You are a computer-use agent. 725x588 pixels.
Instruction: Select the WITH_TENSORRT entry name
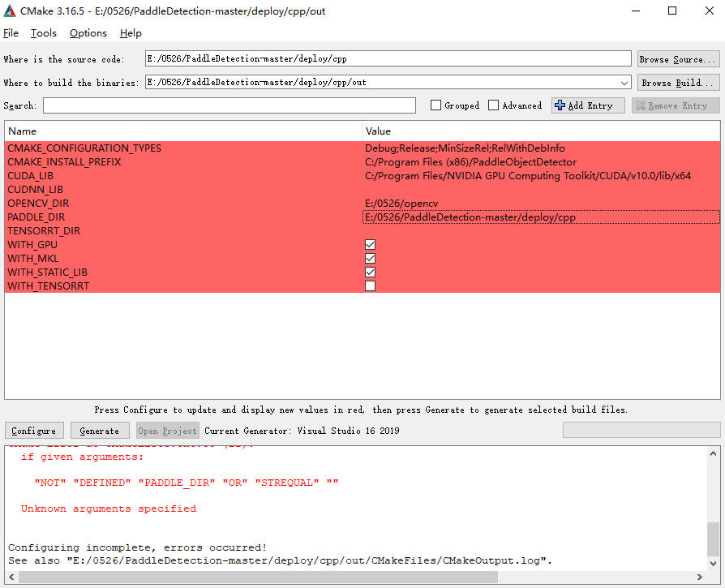tap(48, 286)
